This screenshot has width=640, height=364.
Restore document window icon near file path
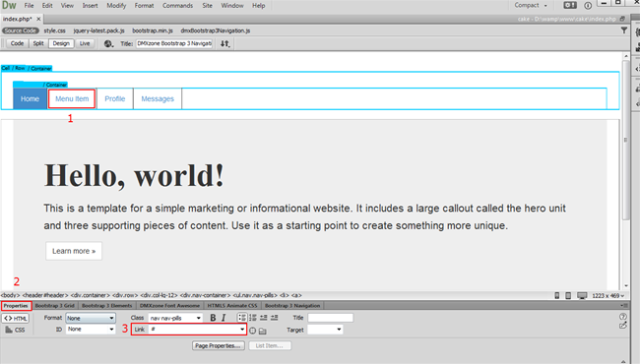coord(622,19)
